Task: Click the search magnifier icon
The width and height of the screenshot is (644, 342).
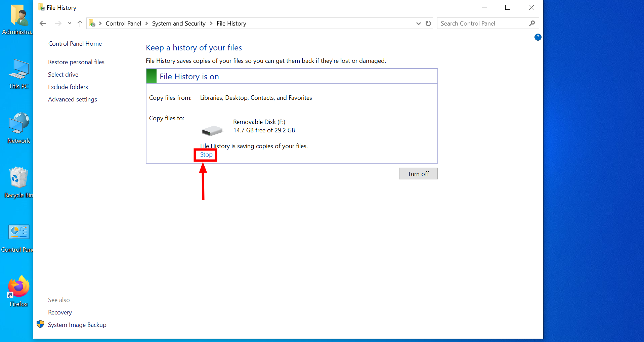Action: click(x=532, y=23)
